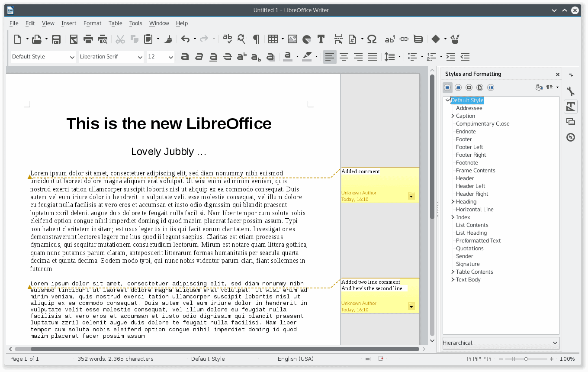Viewport: 588px width, 372px height.
Task: Click the Print icon in the toolbar
Action: (x=88, y=39)
